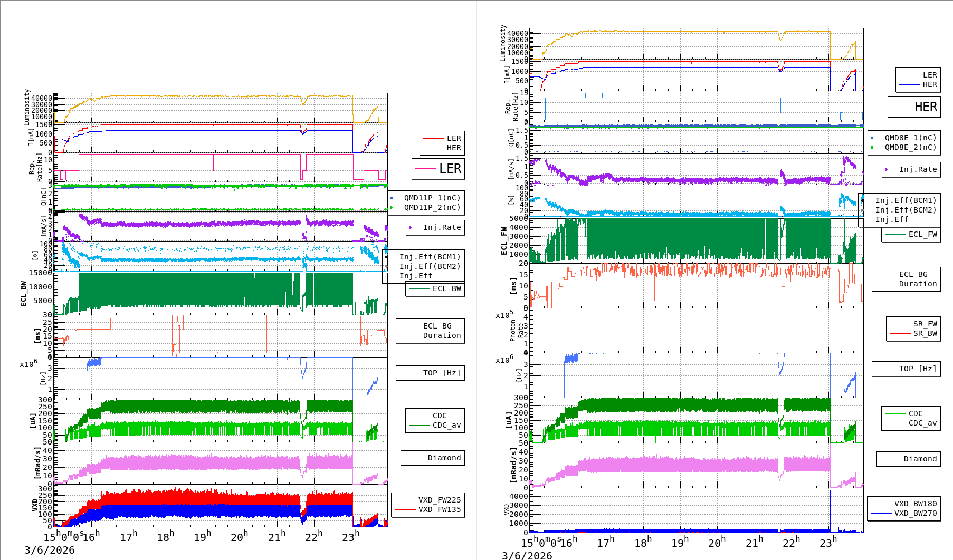The image size is (953, 560).
Task: Click the Diamond legend in left plot
Action: pyautogui.click(x=433, y=458)
